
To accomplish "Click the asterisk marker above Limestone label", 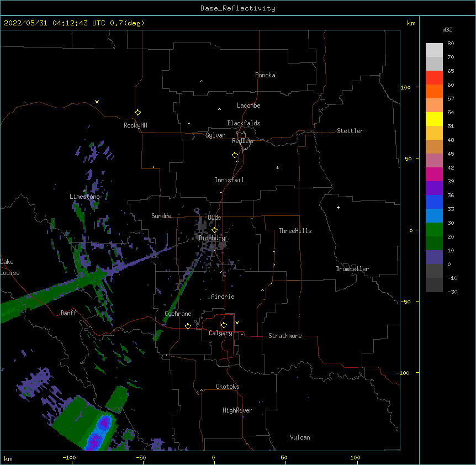I will pos(84,191).
